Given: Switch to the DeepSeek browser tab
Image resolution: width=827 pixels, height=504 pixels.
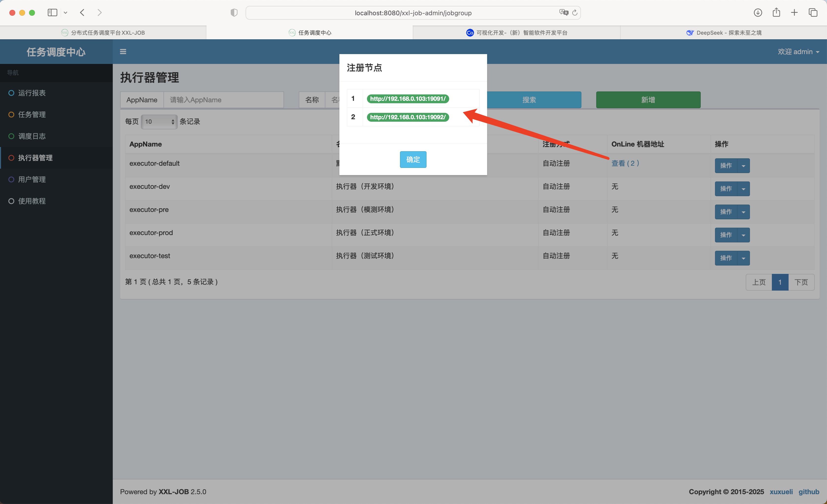Looking at the screenshot, I should click(x=724, y=32).
